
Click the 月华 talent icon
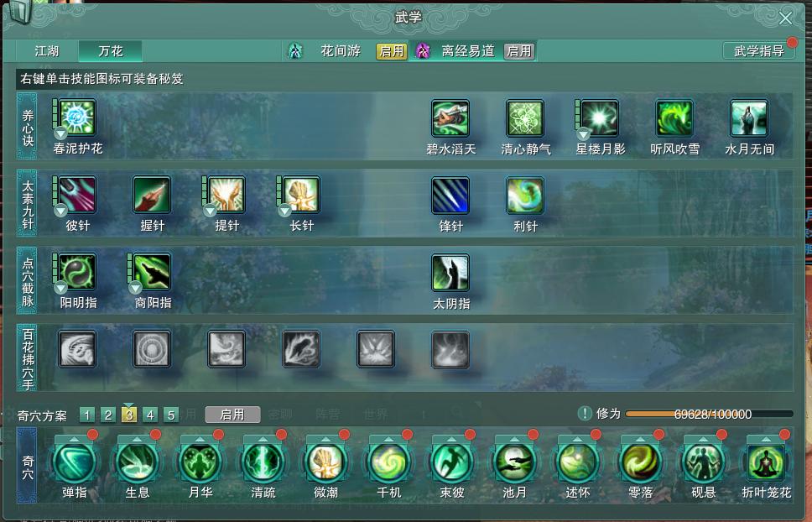click(200, 462)
